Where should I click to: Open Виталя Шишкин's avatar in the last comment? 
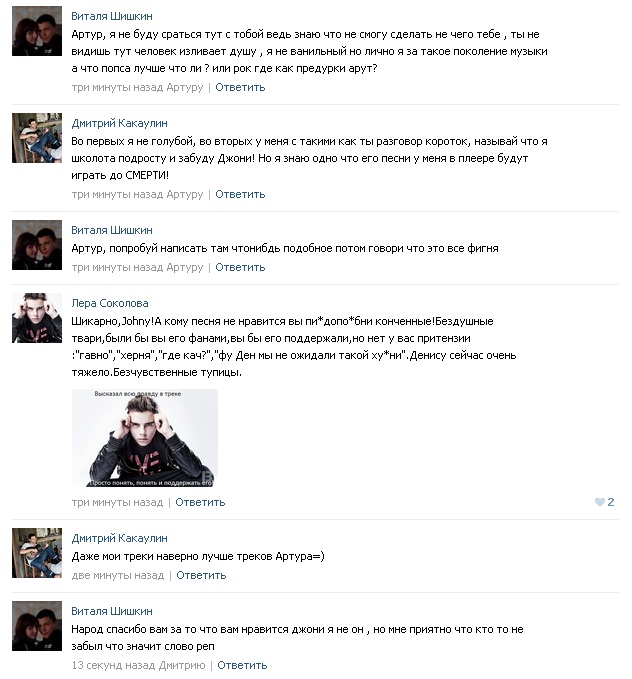[37, 626]
